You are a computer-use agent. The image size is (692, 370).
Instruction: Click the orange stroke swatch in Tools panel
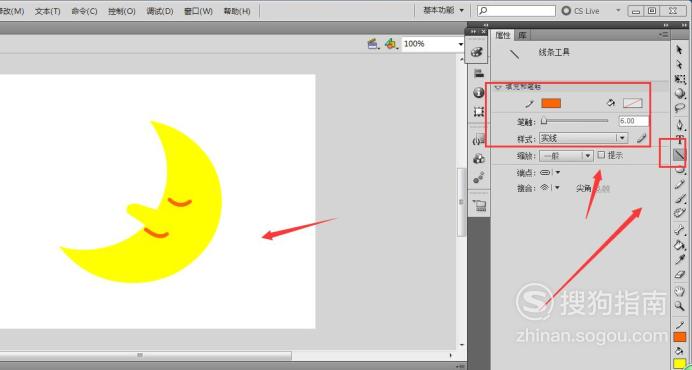click(680, 337)
